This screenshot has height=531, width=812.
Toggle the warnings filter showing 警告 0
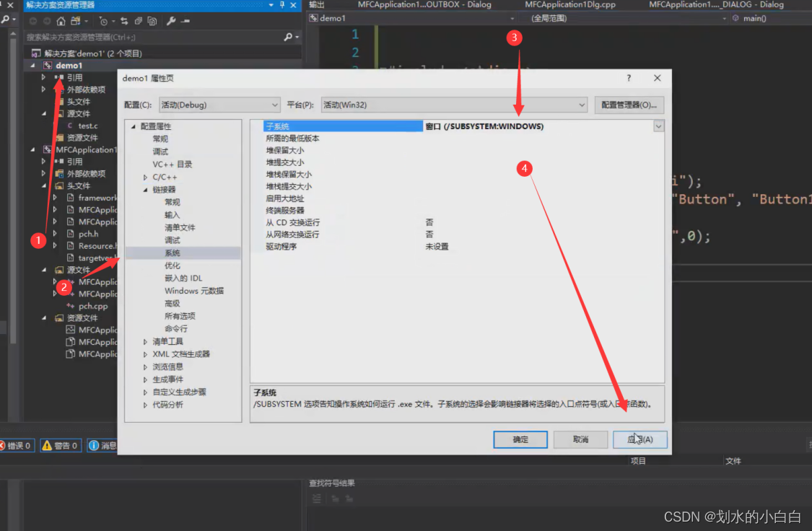(61, 445)
